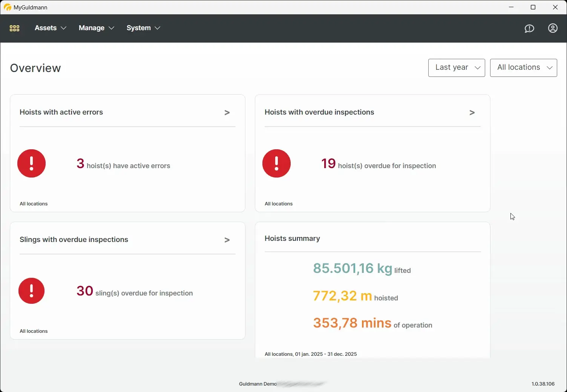Open the Assets menu
The image size is (567, 392).
click(46, 28)
